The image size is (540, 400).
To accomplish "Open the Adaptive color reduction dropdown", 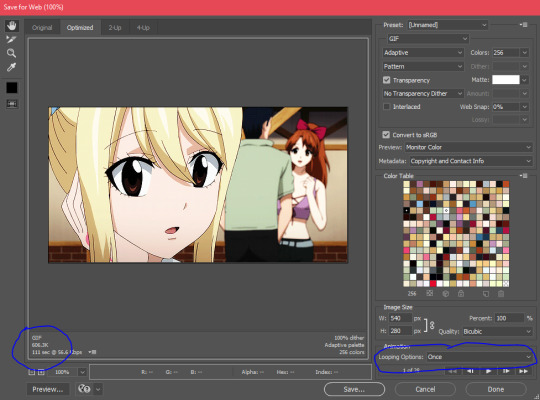I will pyautogui.click(x=423, y=53).
